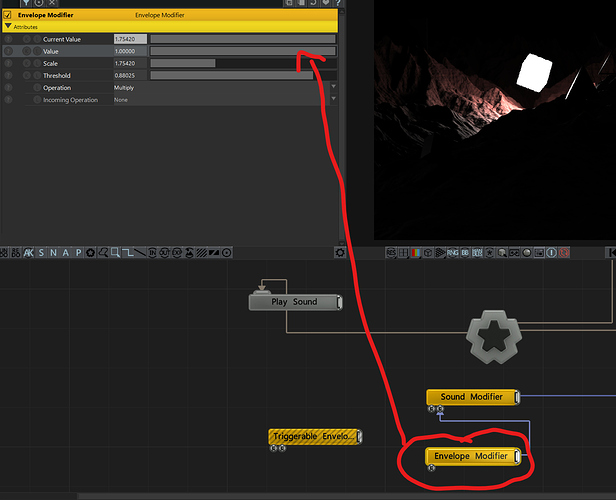This screenshot has width=616, height=500.
Task: Adjust the Scale slider bar
Action: (x=243, y=63)
